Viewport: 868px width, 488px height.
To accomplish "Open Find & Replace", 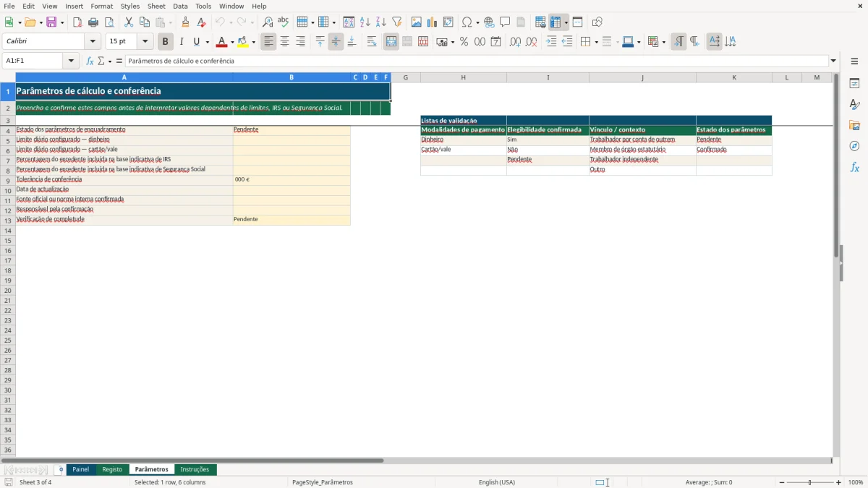I will tap(268, 22).
